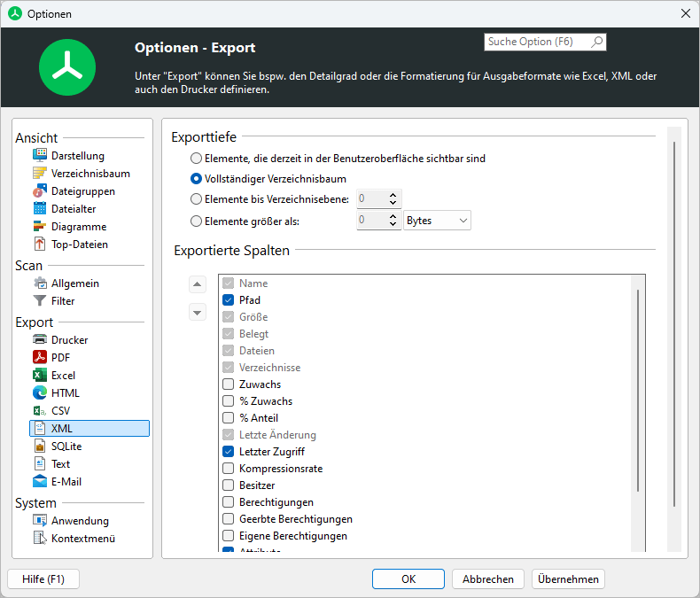Open help with Hilfe (F1) button

pos(43,579)
